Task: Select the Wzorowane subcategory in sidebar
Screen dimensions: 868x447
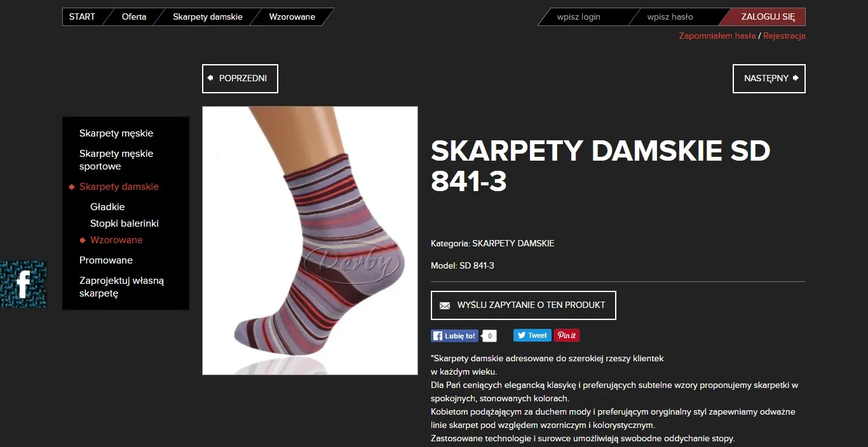Action: click(116, 240)
